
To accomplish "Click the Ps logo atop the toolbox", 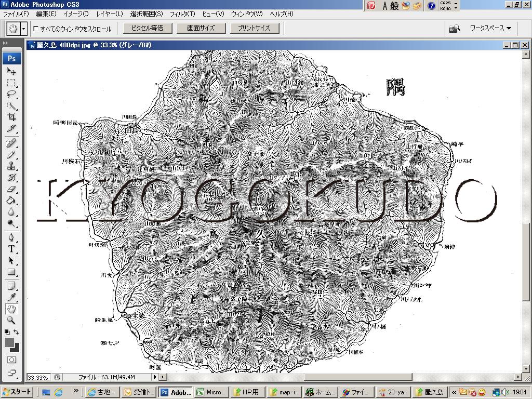I will tap(11, 58).
